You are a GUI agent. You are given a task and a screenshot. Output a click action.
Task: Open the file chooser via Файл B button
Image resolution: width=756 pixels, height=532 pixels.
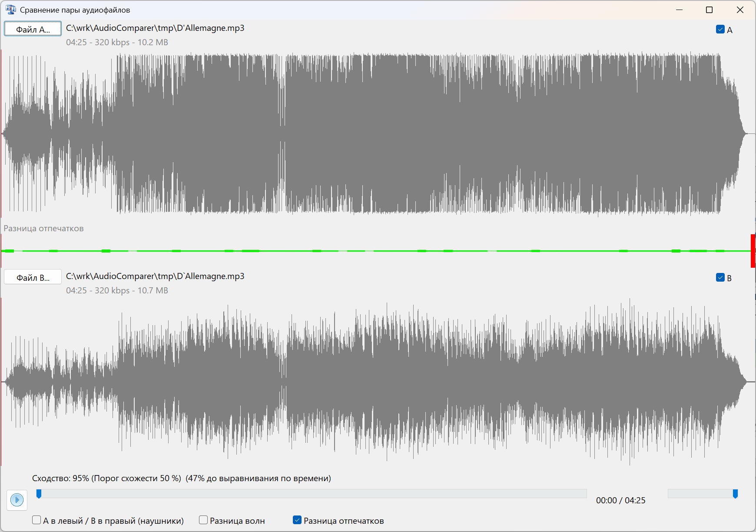pos(33,277)
